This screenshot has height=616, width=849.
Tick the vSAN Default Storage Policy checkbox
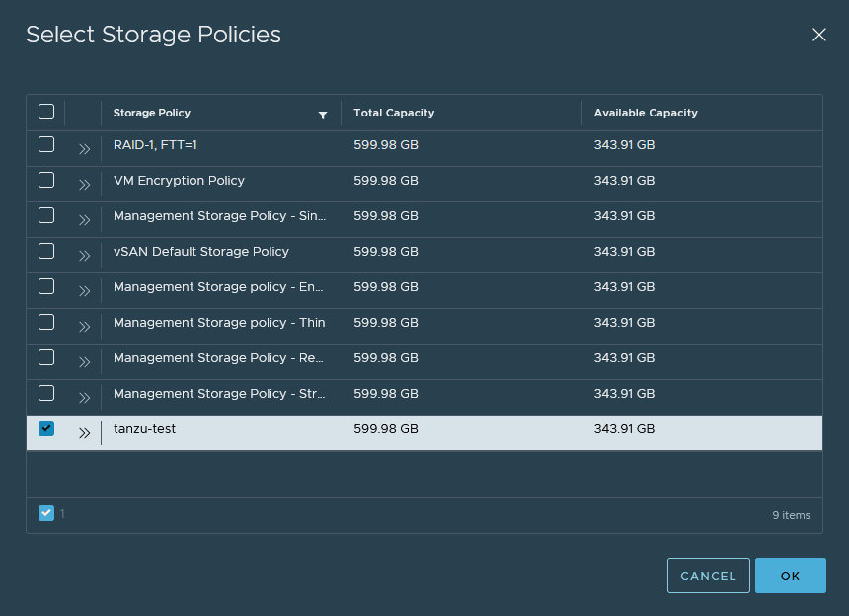(46, 251)
